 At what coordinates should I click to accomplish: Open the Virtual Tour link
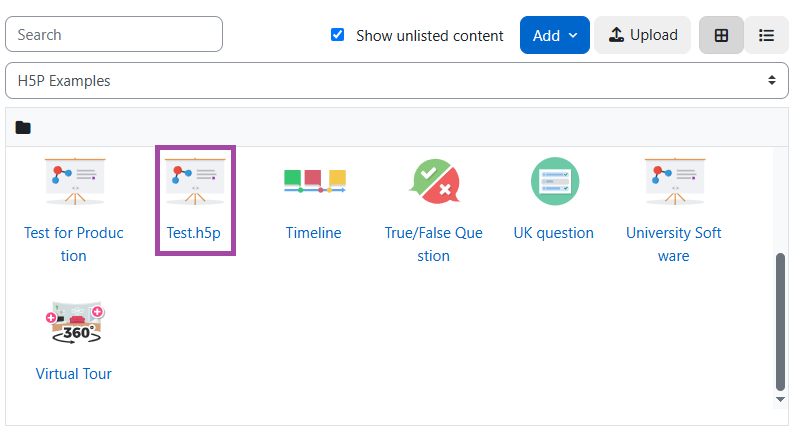tap(74, 374)
